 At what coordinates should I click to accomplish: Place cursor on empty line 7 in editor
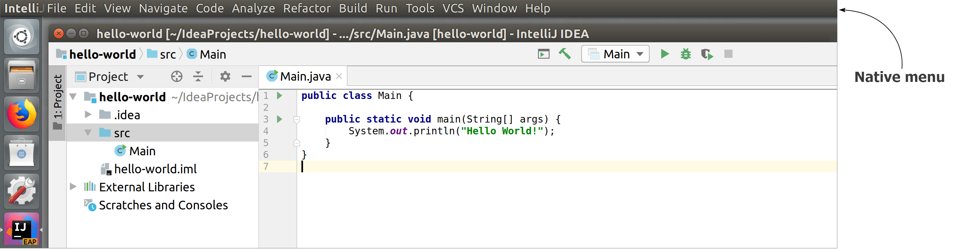point(566,166)
